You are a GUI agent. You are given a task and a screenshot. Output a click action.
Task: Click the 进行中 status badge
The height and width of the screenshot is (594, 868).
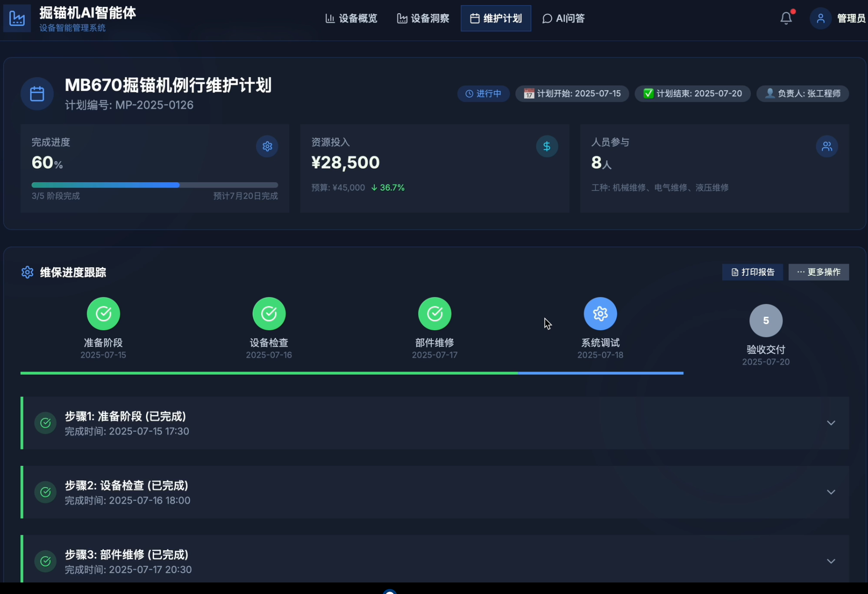pyautogui.click(x=483, y=93)
